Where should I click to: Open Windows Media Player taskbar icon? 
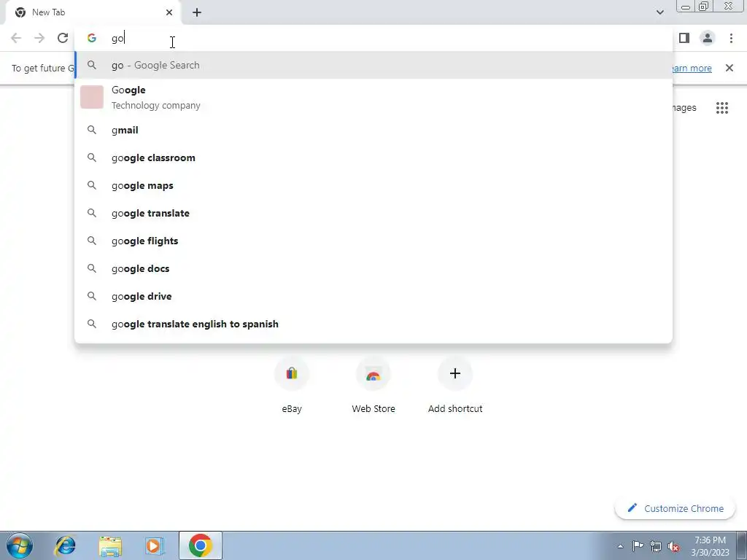(x=154, y=545)
